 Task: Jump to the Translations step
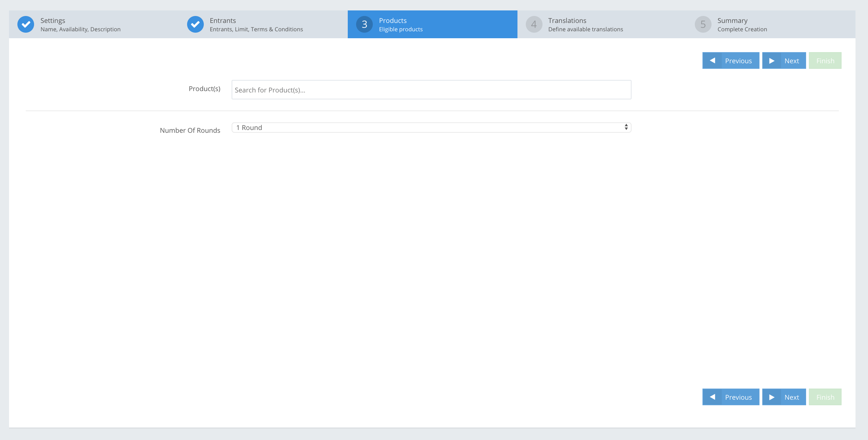click(602, 24)
